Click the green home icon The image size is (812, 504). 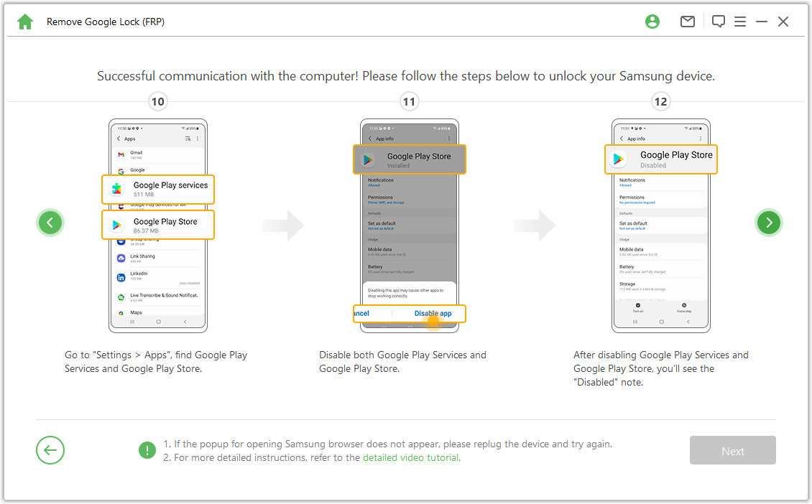[x=25, y=22]
